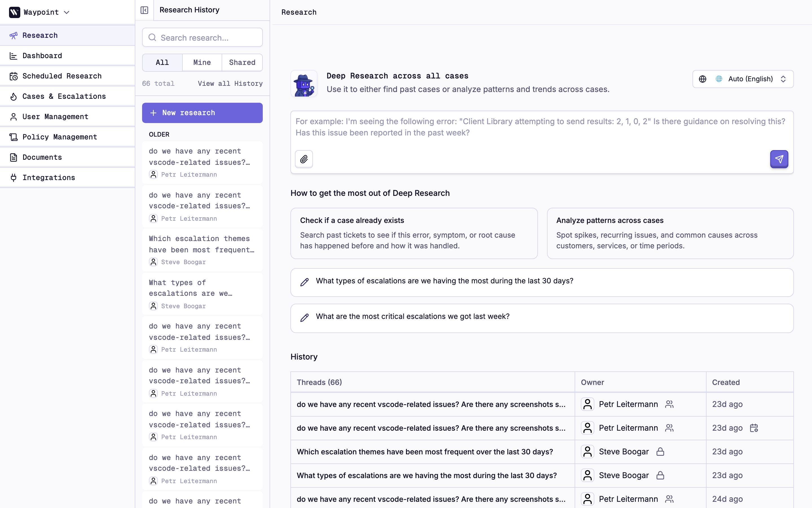Click the Research History panel title
The width and height of the screenshot is (812, 508).
tap(189, 10)
